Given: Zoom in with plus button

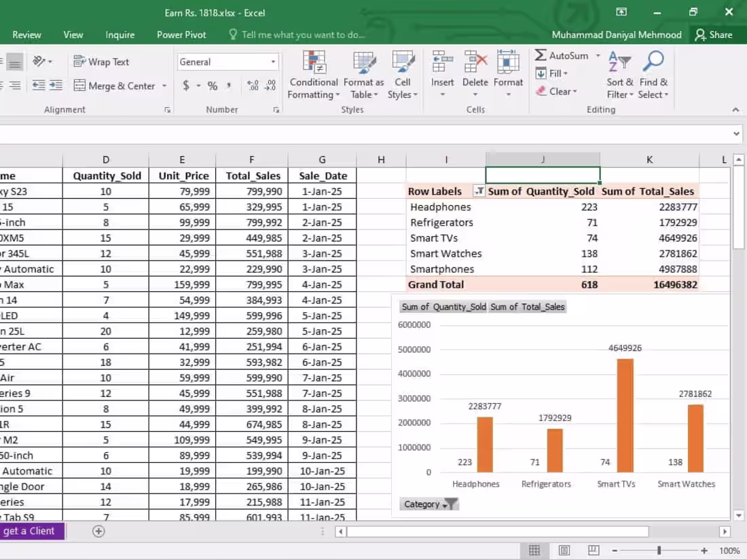Looking at the screenshot, I should (x=704, y=550).
